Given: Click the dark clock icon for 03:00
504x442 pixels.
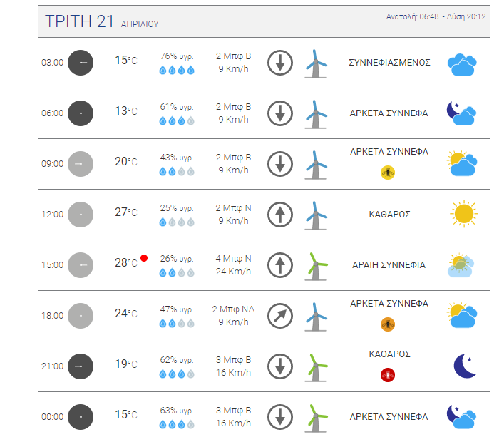Looking at the screenshot, I should click(x=81, y=63).
